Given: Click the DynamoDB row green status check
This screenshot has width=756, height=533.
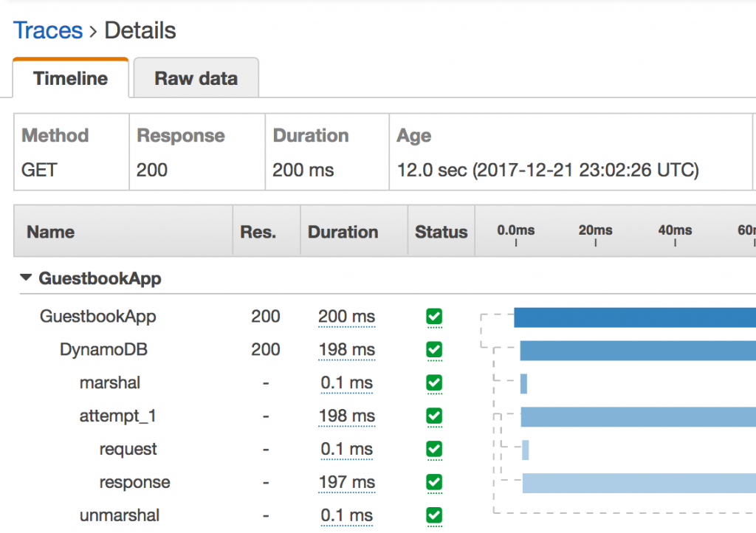Looking at the screenshot, I should click(434, 350).
